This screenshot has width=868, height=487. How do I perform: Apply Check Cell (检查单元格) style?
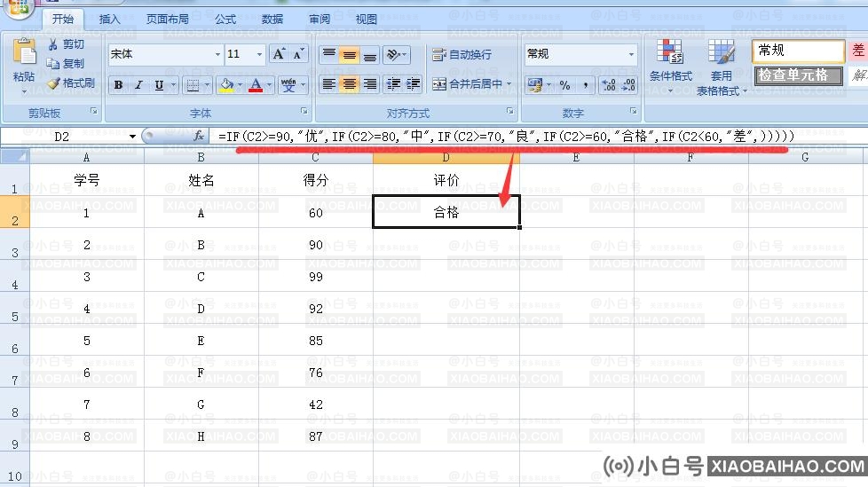point(798,75)
